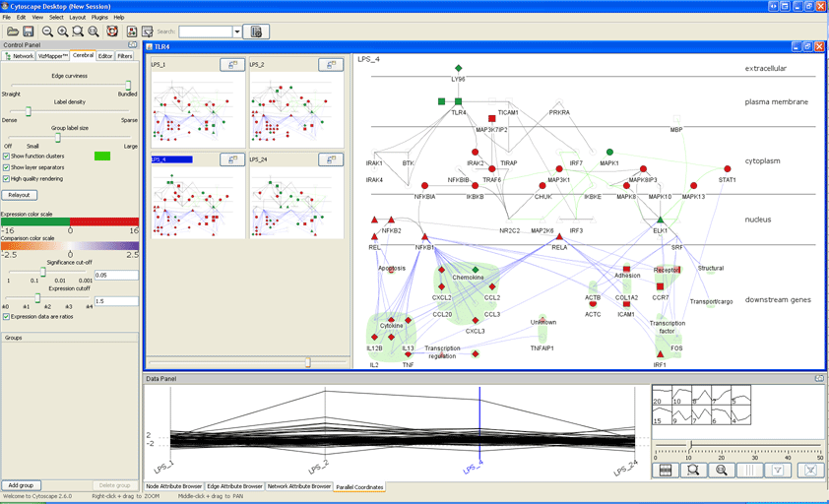
Task: Click the expression cutoff field showing 1.5
Action: point(116,301)
